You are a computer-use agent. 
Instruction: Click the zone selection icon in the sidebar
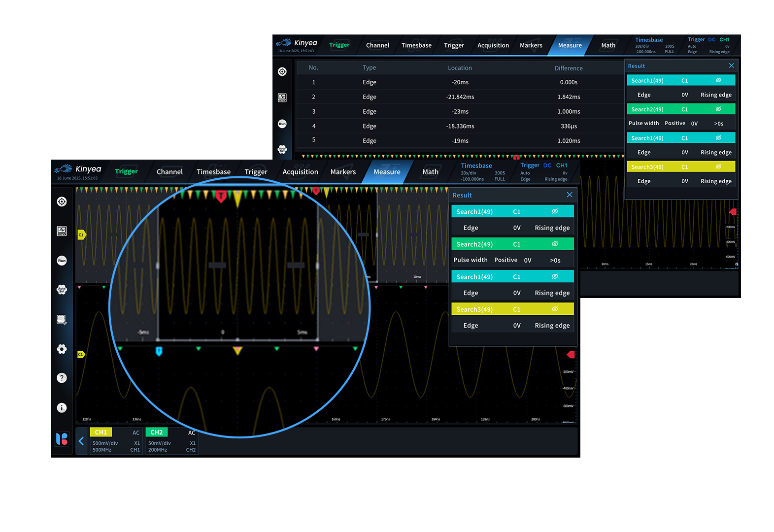(62, 320)
